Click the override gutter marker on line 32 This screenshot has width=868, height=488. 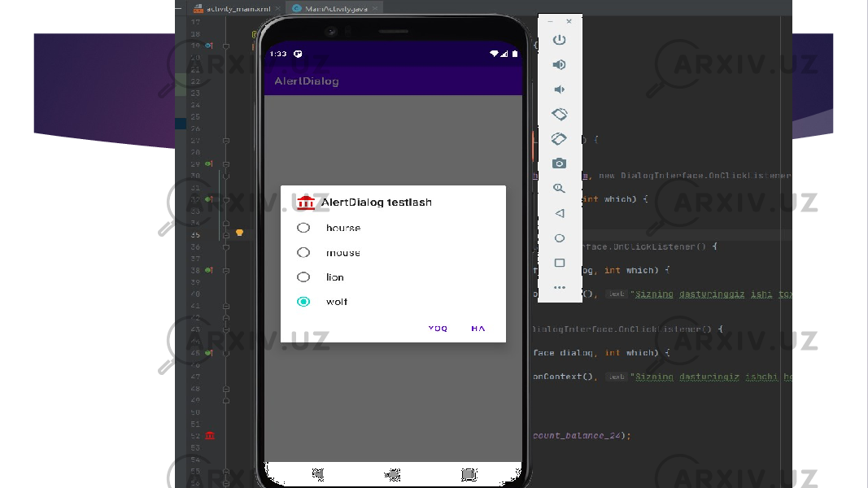209,199
